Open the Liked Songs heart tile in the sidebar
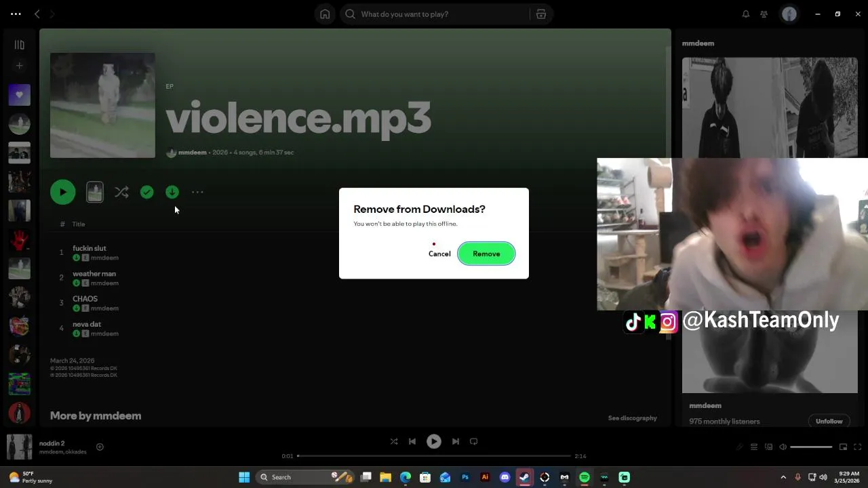 [19, 95]
